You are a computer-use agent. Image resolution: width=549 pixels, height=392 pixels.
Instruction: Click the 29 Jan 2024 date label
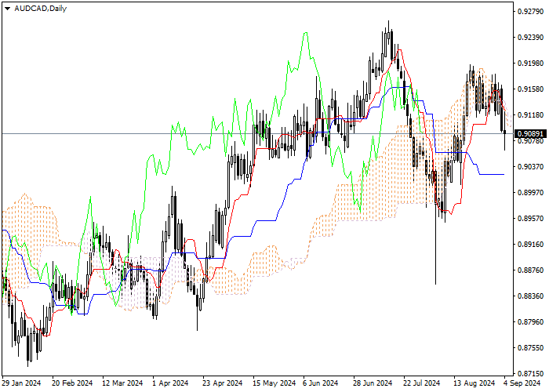21,383
